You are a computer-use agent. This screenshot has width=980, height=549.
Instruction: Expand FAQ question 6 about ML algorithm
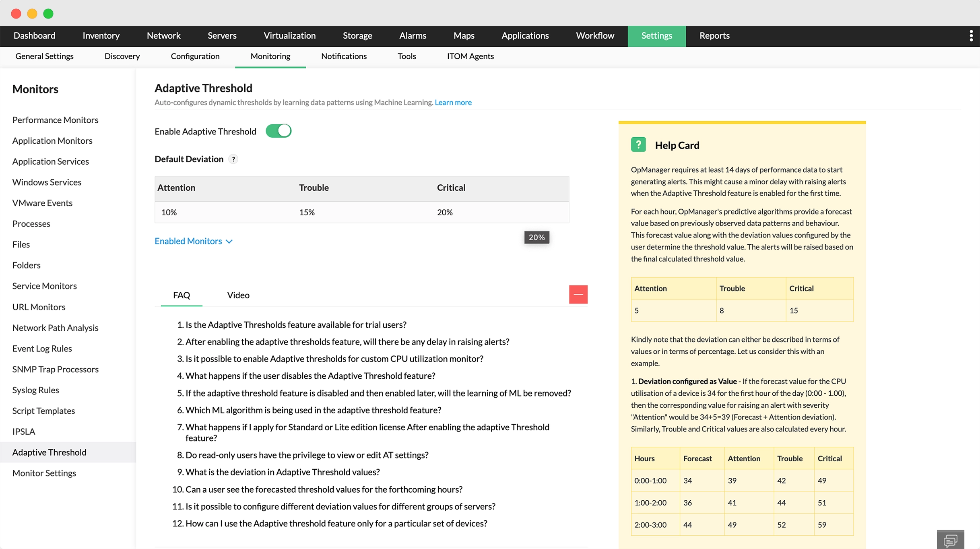pos(313,410)
